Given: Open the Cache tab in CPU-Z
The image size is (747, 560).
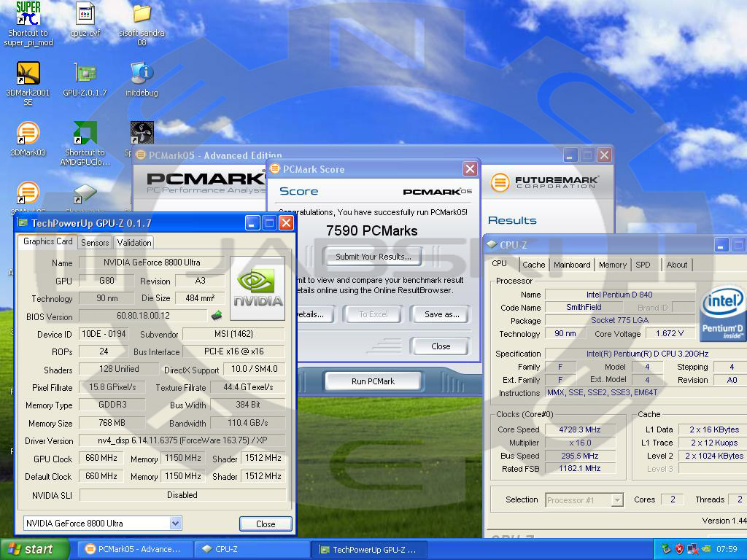Looking at the screenshot, I should [533, 265].
